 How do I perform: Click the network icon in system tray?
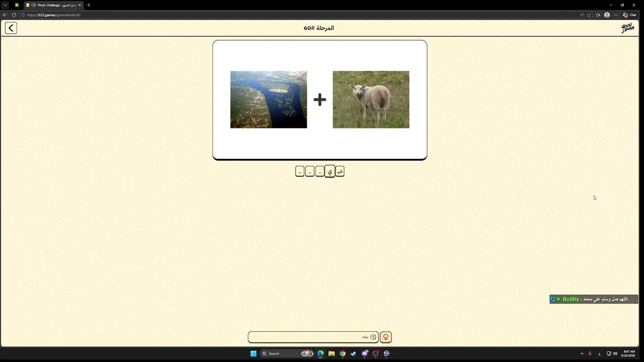coord(609,353)
